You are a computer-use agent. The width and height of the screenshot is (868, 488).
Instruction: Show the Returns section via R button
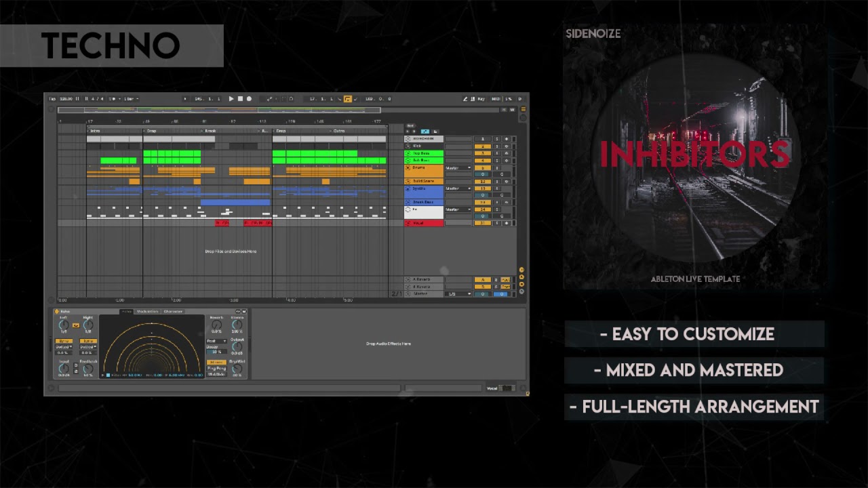521,277
